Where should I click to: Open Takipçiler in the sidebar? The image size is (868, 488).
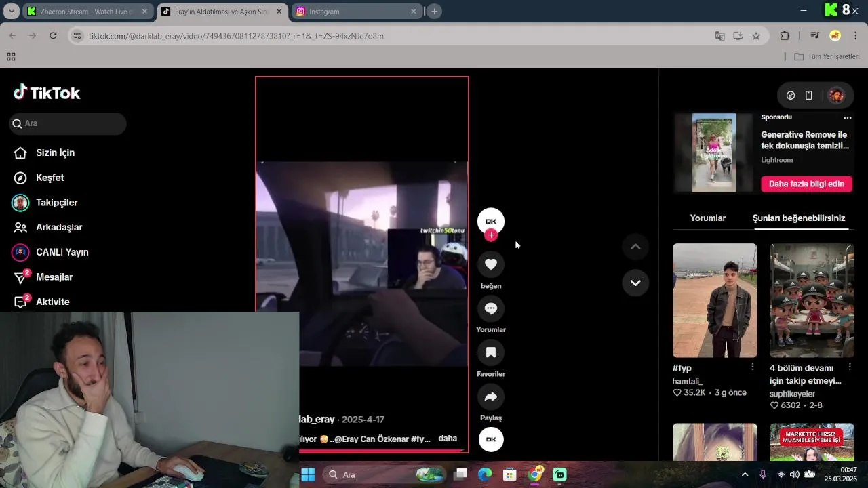coord(45,203)
